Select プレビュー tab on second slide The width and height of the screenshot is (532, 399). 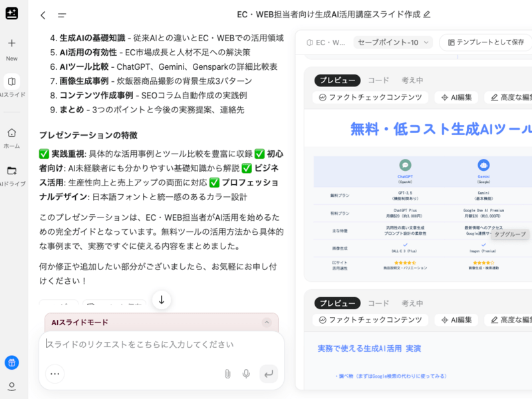[337, 303]
